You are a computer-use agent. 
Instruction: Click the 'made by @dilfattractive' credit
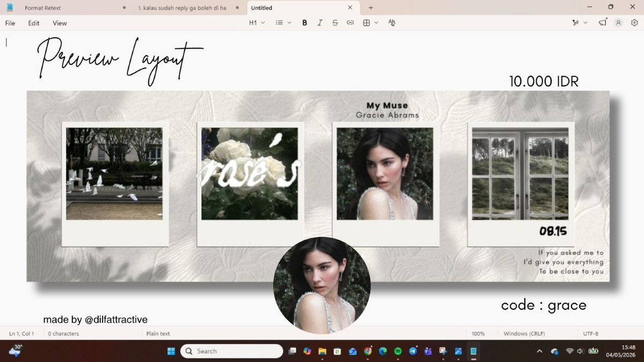96,320
